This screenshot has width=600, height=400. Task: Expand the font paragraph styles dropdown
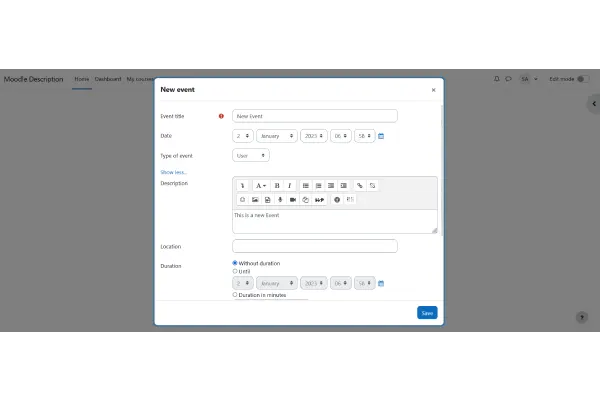[x=260, y=185]
